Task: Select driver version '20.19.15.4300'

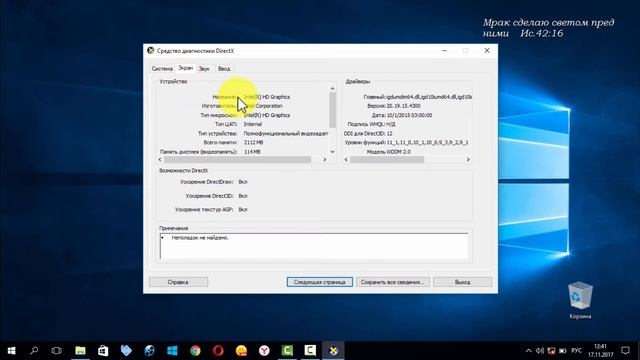Action: tap(403, 106)
